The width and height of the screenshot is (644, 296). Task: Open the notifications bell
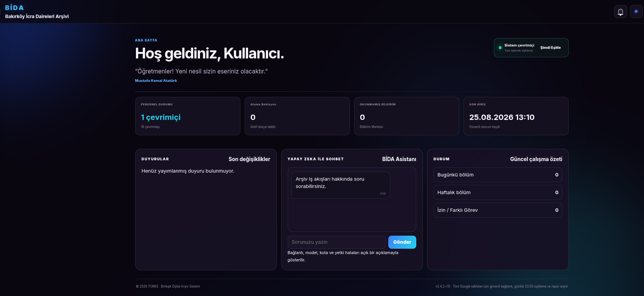(620, 12)
